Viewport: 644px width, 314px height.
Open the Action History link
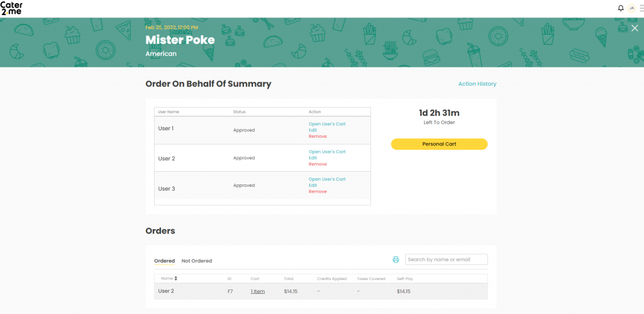pos(477,84)
